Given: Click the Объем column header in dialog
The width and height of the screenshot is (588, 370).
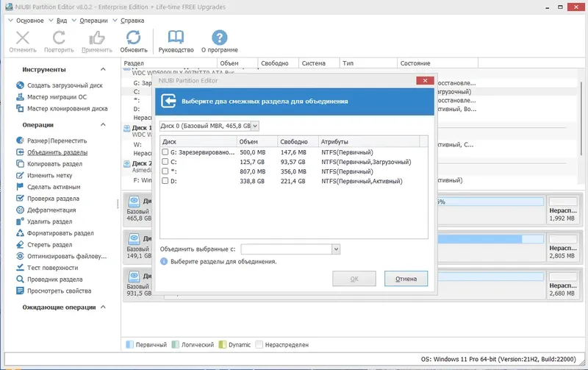Looking at the screenshot, I should pyautogui.click(x=257, y=141).
